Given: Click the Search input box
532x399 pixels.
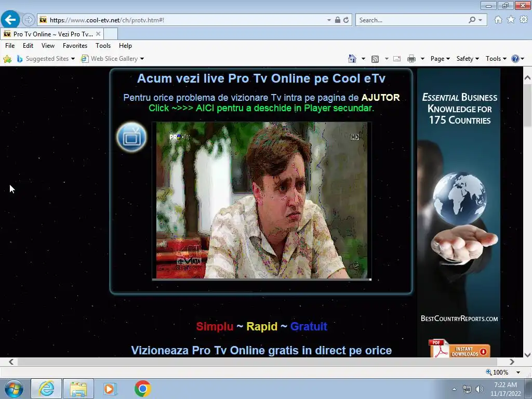Looking at the screenshot, I should pos(412,20).
